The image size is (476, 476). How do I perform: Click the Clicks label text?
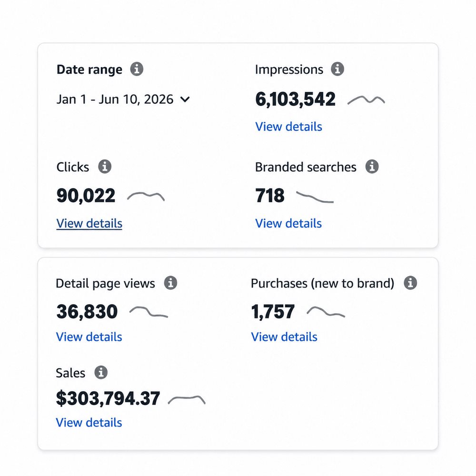click(x=73, y=167)
